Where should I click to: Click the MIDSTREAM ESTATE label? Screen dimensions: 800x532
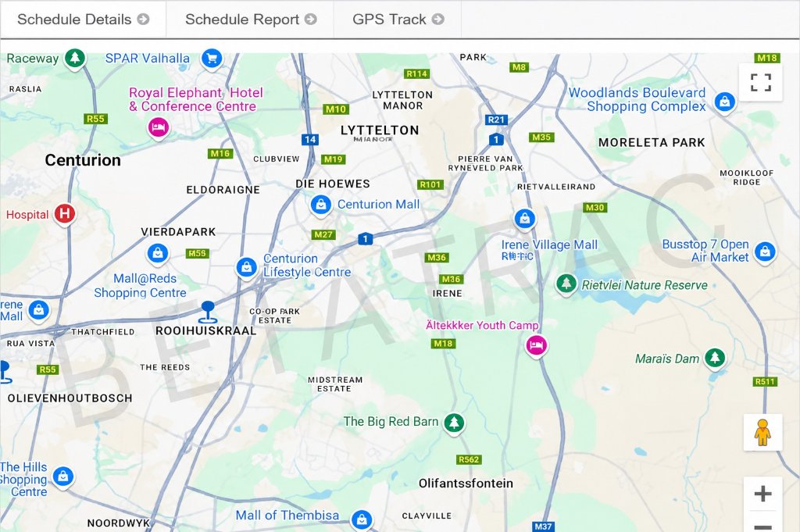pyautogui.click(x=335, y=384)
